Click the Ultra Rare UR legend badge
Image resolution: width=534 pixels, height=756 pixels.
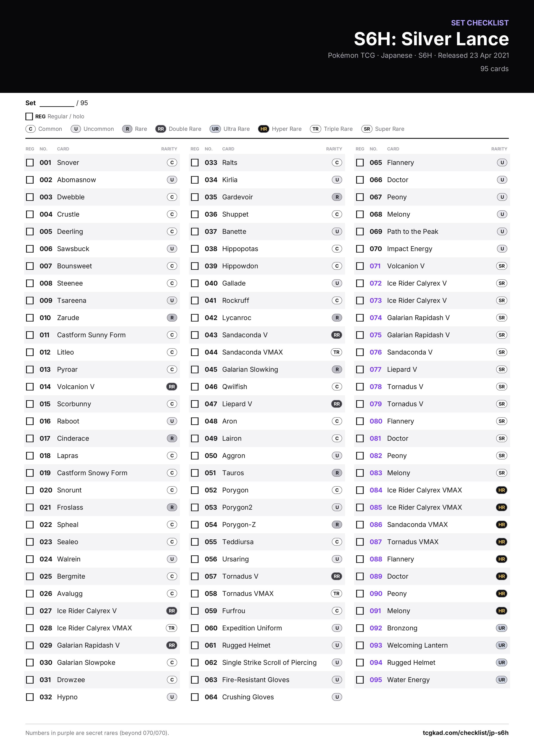point(215,129)
